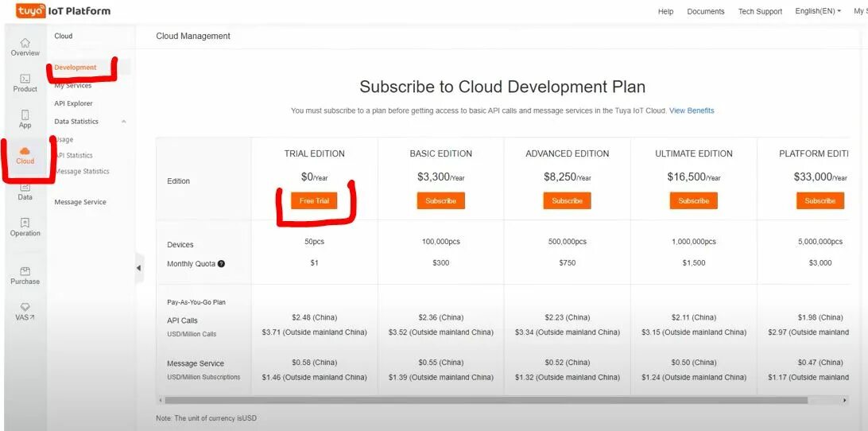Click the $300 monthly quota value
The height and width of the screenshot is (431, 868).
pos(440,262)
